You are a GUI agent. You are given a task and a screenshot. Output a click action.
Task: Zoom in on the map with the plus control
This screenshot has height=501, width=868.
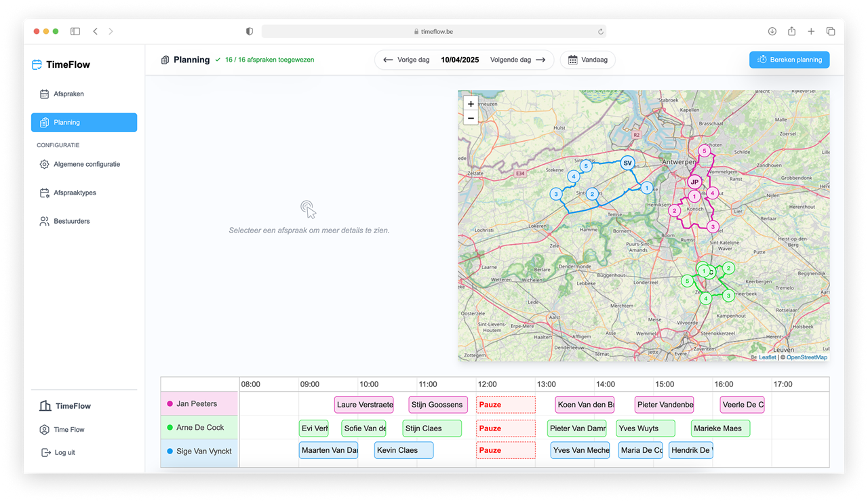(471, 104)
